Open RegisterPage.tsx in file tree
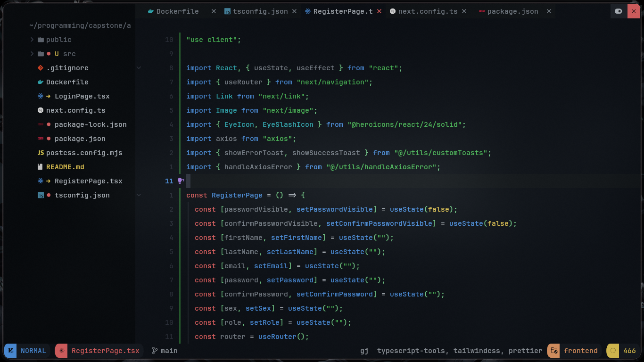The height and width of the screenshot is (362, 644). pos(89,181)
